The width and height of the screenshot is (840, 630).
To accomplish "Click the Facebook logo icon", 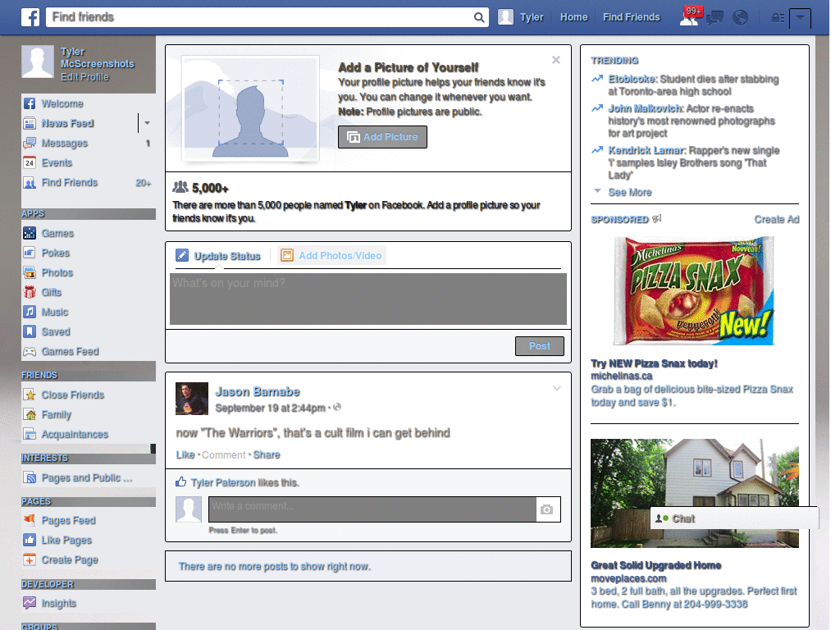I will pyautogui.click(x=30, y=16).
